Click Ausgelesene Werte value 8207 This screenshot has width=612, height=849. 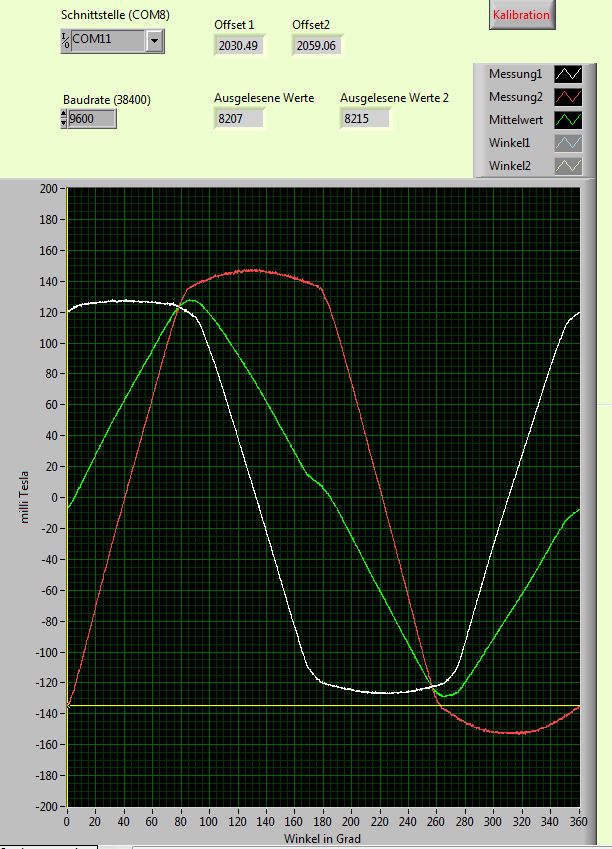pyautogui.click(x=238, y=119)
